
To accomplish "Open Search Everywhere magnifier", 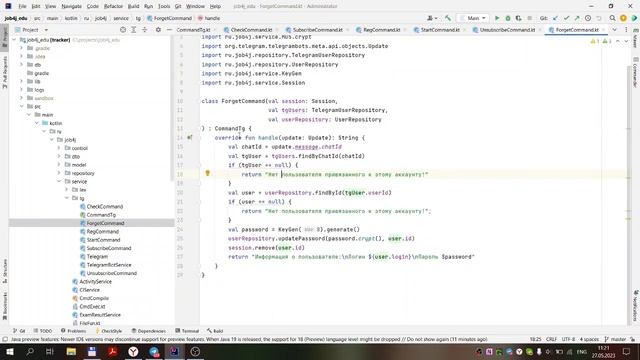I will coord(612,18).
